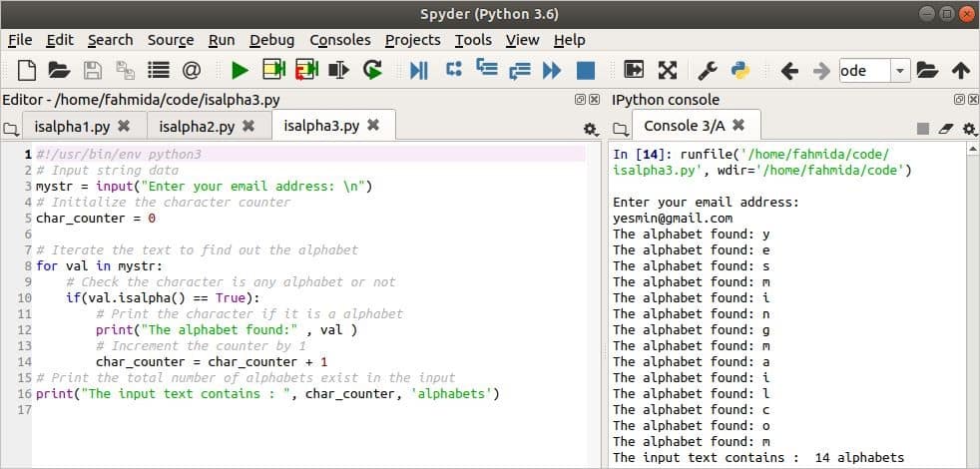Open the Help menu
980x469 pixels.
pos(570,40)
